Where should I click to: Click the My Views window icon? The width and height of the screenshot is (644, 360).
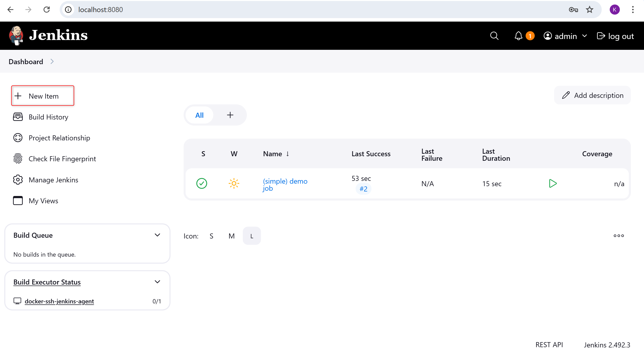pos(18,201)
